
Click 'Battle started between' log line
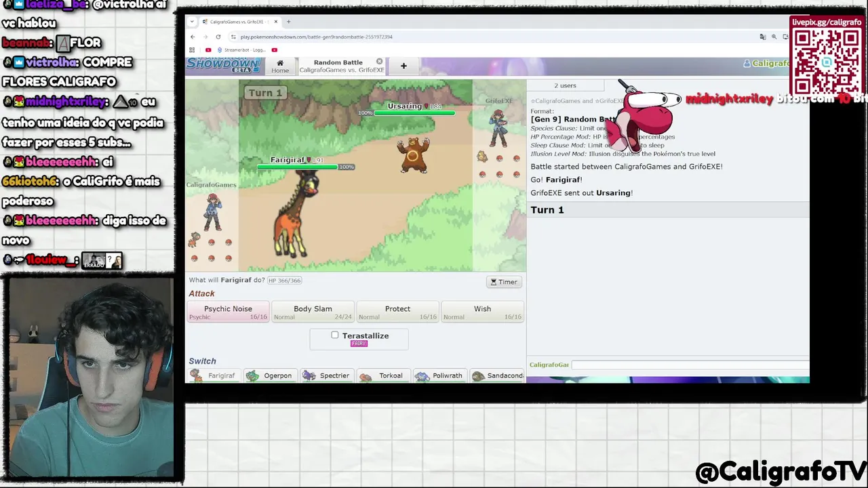[x=627, y=167]
